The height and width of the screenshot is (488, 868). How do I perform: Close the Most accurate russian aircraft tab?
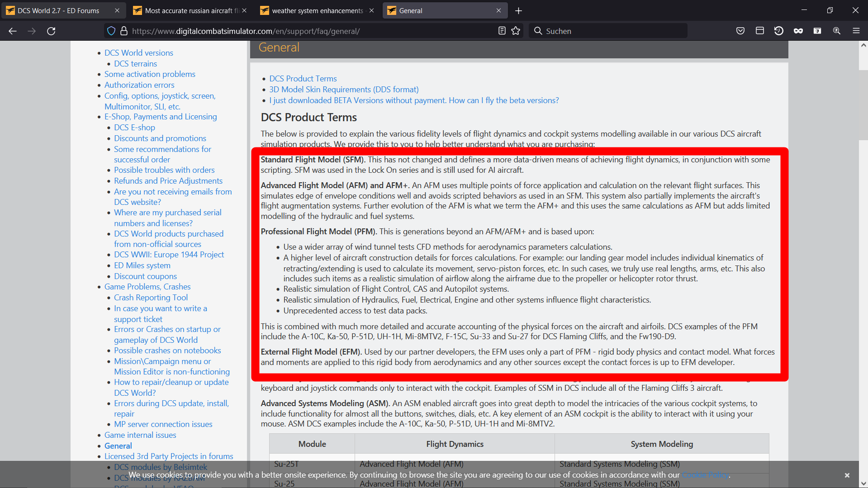coord(244,10)
